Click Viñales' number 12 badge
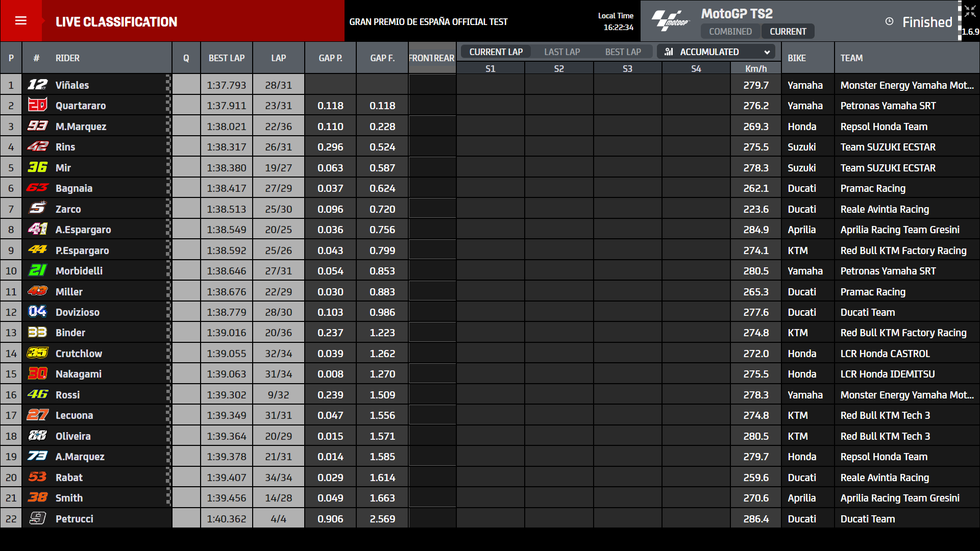This screenshot has width=980, height=551. coord(37,85)
